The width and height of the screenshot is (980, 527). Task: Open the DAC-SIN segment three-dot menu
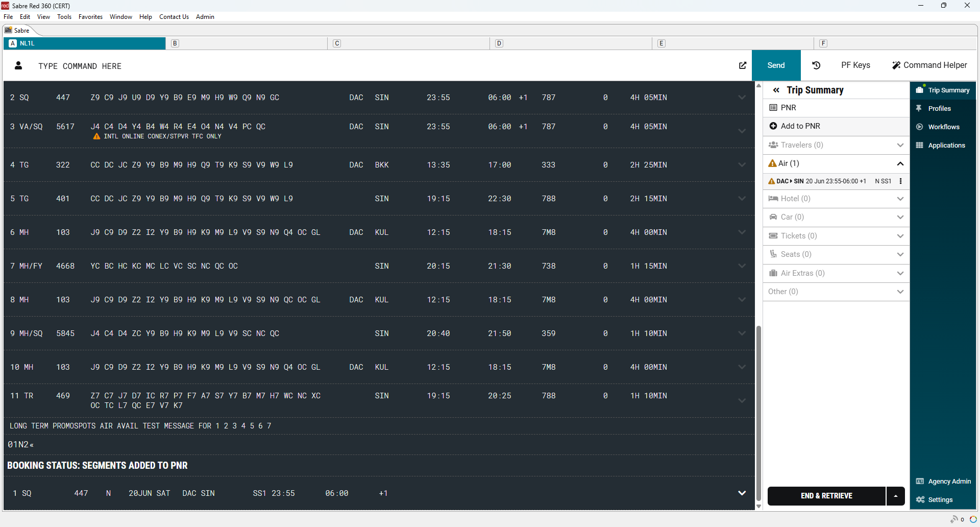tap(900, 181)
